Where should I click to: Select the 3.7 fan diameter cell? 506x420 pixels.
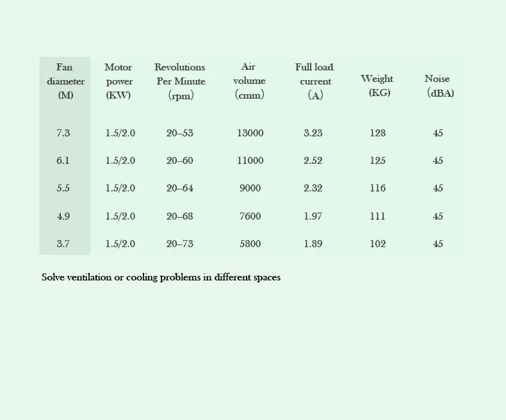click(63, 244)
